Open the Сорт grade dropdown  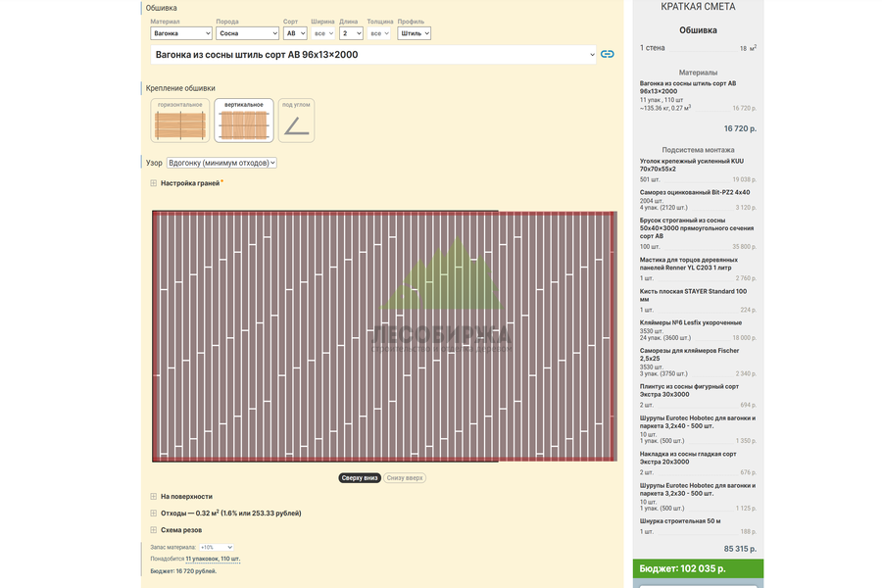295,33
